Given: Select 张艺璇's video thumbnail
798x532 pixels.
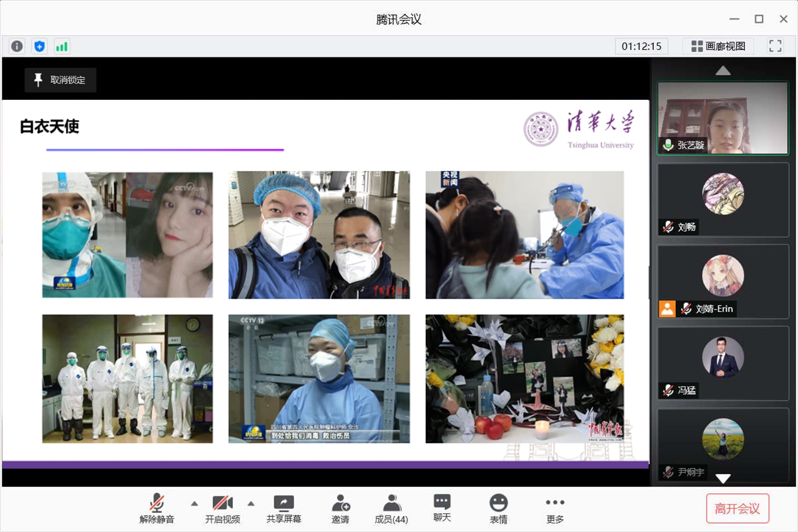Looking at the screenshot, I should 722,118.
